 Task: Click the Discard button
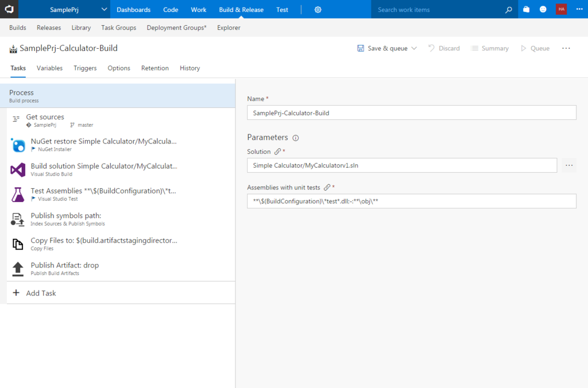tap(444, 48)
